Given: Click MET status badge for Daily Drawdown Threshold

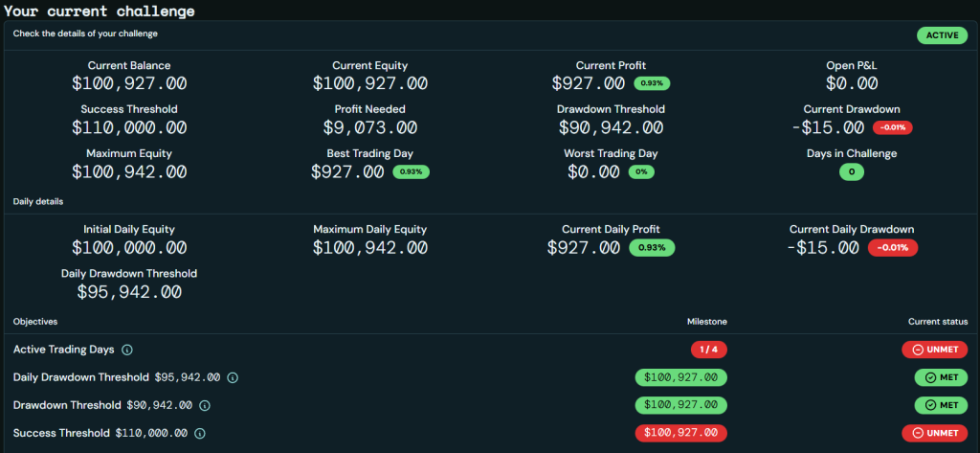Looking at the screenshot, I should (941, 377).
